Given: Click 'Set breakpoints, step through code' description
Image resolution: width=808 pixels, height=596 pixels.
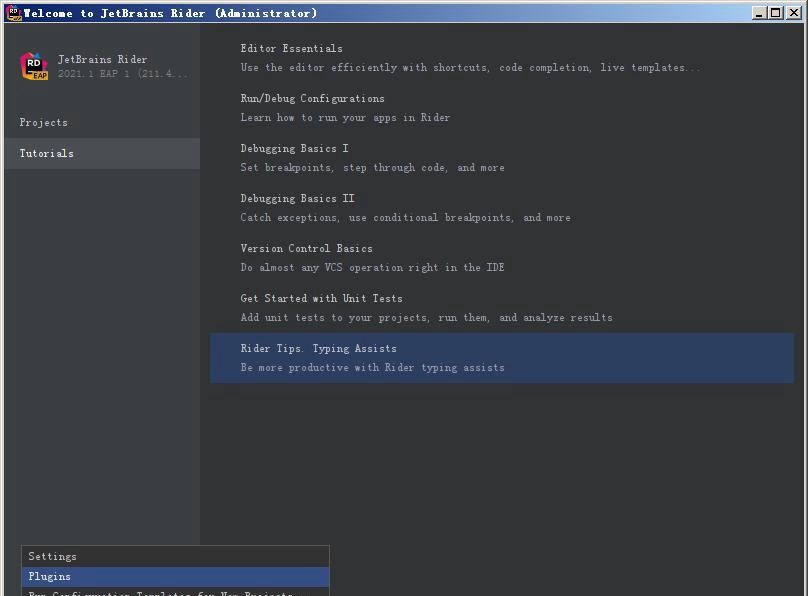Looking at the screenshot, I should [373, 167].
